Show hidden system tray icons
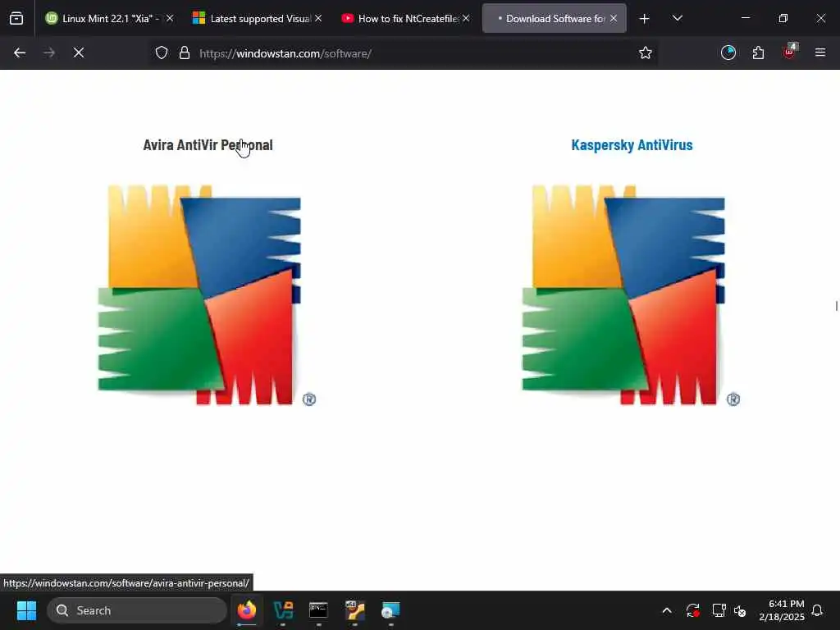This screenshot has width=840, height=630. (x=667, y=610)
